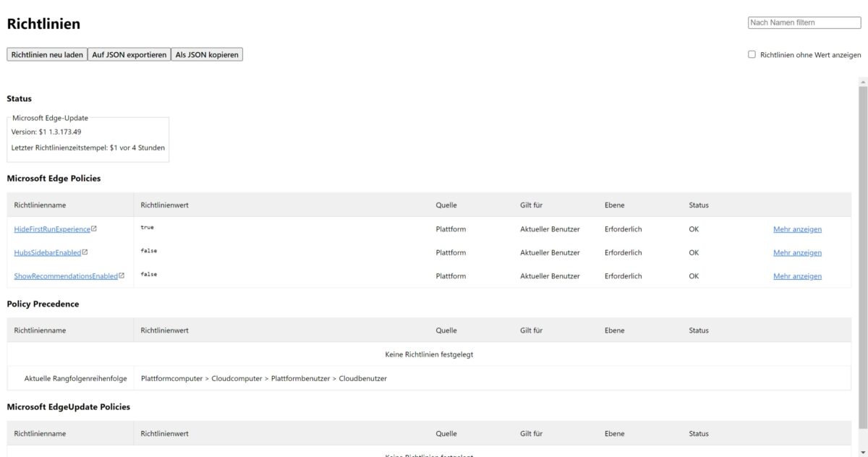Click 'Erforderlich' in the HideFirstRunExperience row
Viewport: 868px width, 457px height.
tap(623, 229)
